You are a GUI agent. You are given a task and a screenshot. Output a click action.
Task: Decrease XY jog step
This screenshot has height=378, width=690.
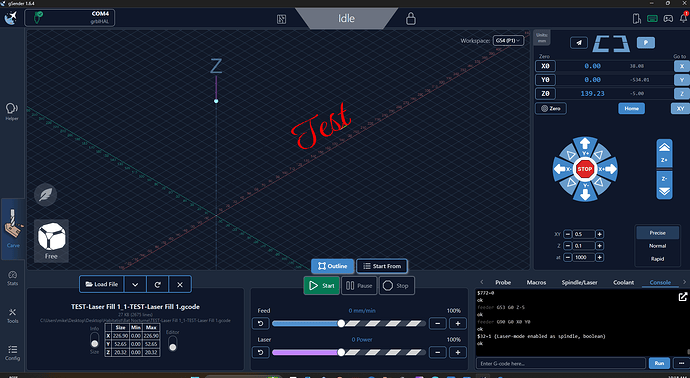pos(568,234)
